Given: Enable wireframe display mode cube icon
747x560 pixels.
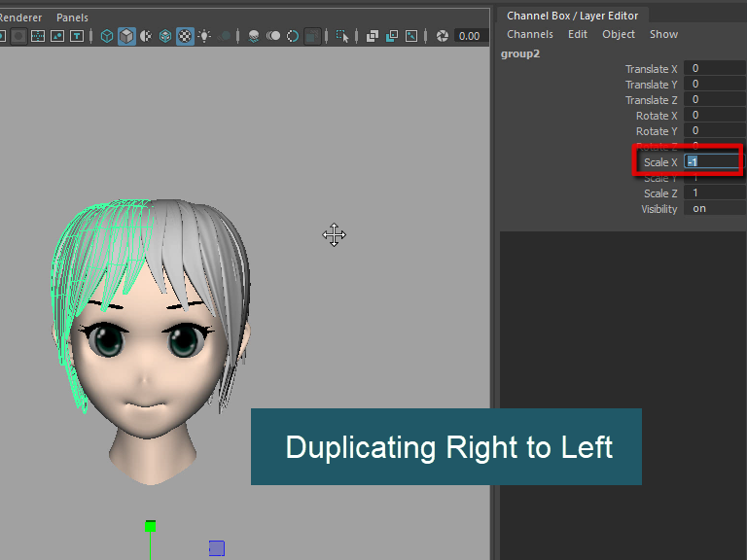Looking at the screenshot, I should [x=106, y=36].
